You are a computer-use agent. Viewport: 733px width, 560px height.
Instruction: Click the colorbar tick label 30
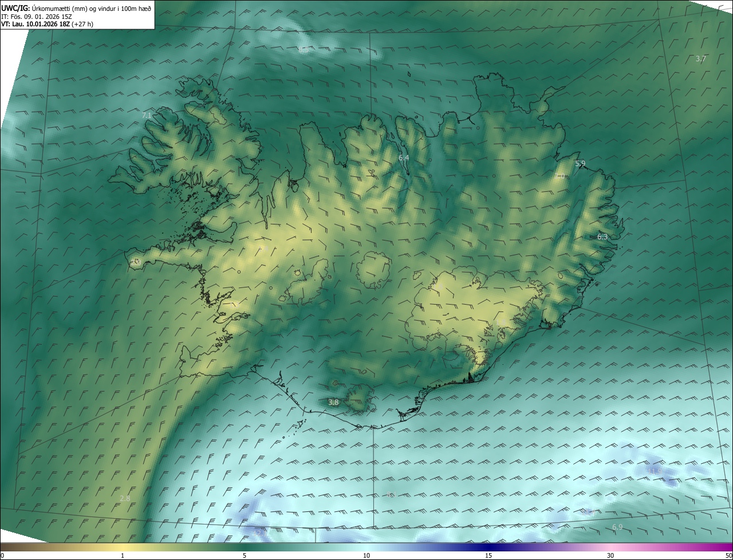coord(610,555)
